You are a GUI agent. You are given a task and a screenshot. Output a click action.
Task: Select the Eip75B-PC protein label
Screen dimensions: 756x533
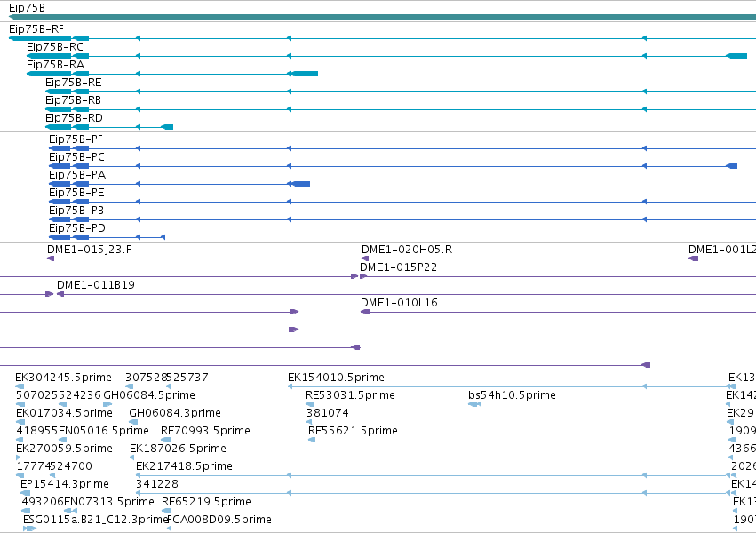pyautogui.click(x=76, y=157)
